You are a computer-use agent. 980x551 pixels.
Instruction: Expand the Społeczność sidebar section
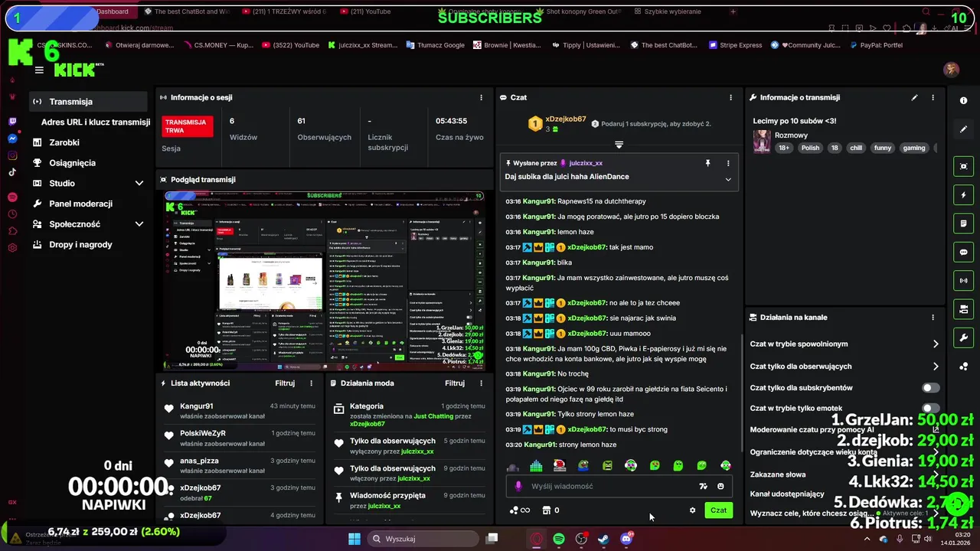(x=139, y=224)
